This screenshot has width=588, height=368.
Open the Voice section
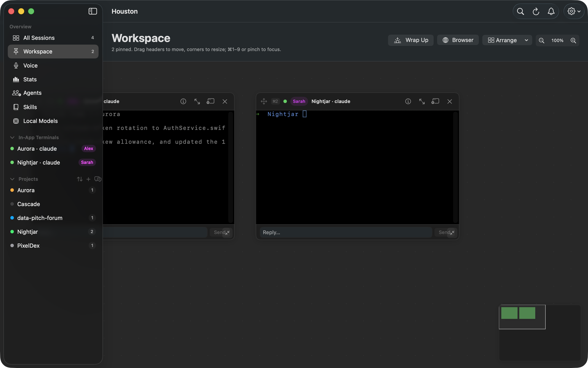[53, 65]
